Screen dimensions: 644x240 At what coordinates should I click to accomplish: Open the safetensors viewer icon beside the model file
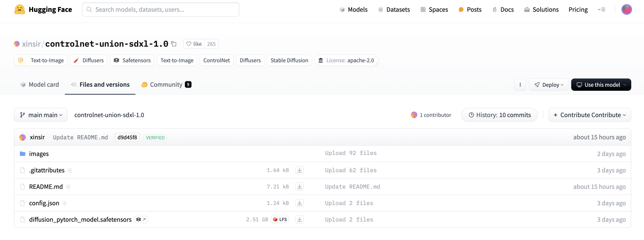tap(141, 219)
